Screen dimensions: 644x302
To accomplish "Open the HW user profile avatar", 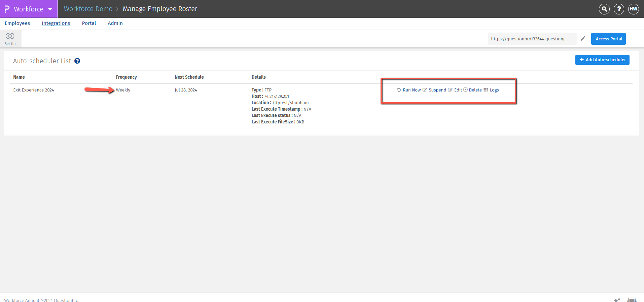I will 633,9.
